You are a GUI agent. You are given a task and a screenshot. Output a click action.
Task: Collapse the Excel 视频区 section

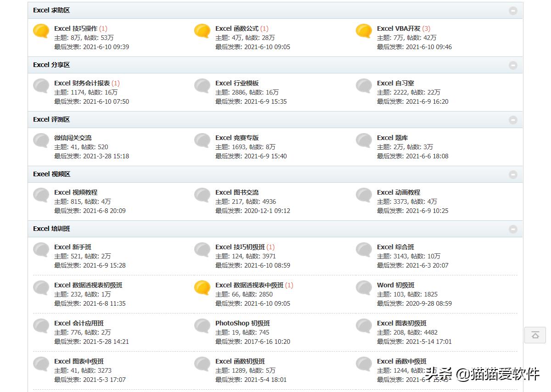513,174
